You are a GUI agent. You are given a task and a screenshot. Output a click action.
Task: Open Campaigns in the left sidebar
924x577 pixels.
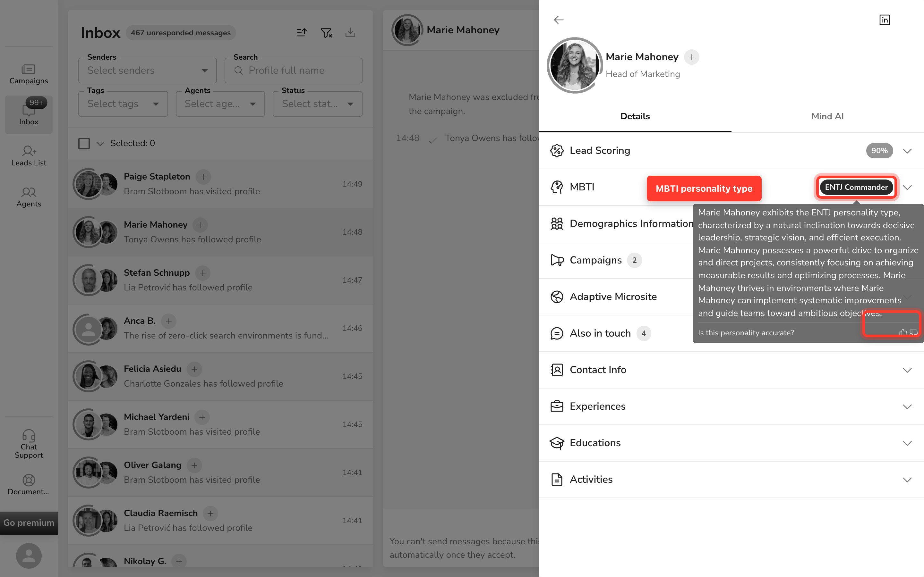[29, 74]
